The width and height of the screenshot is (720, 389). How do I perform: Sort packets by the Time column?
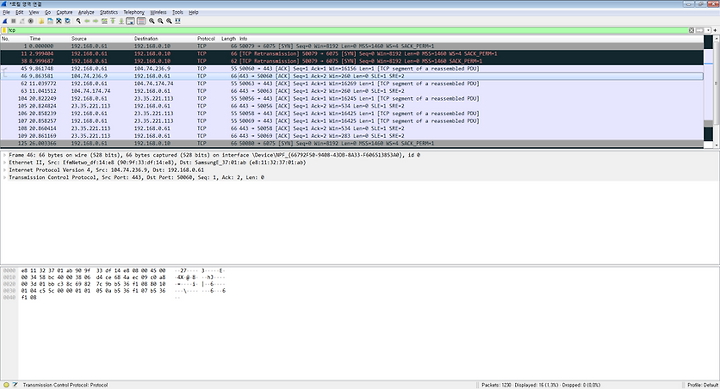pyautogui.click(x=35, y=39)
